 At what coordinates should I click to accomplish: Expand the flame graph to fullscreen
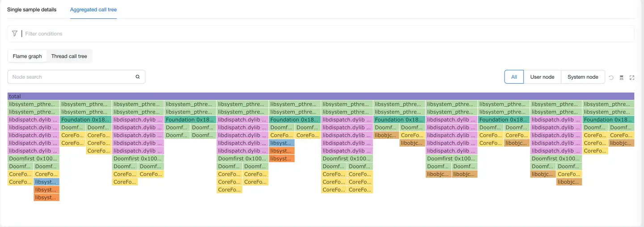pyautogui.click(x=631, y=77)
